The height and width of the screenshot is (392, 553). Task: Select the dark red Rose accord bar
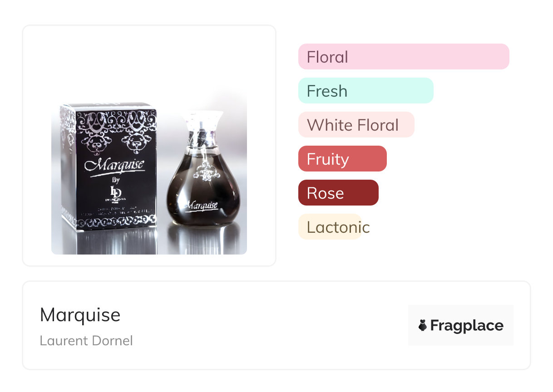point(338,193)
